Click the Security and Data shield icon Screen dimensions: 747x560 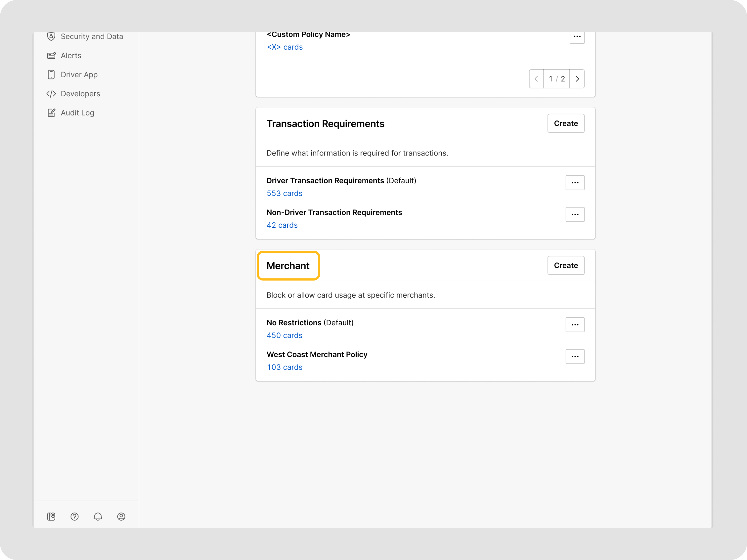coord(51,37)
